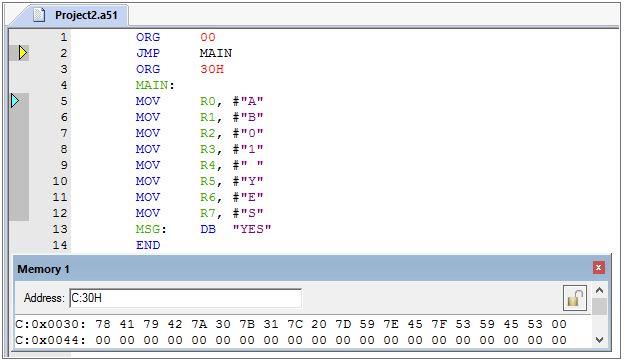
Task: Click the Address: label in Memory 1
Action: 44,298
